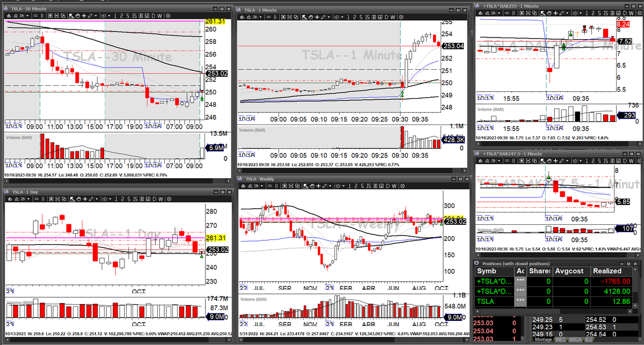644x345 pixels.
Task: Click clock icon in TSLA--30 Minute chart toolbar
Action: (x=104, y=16)
